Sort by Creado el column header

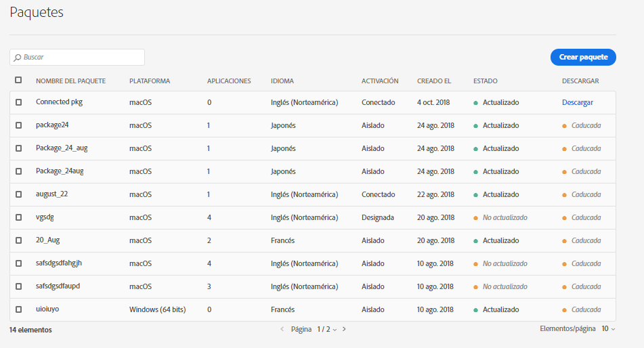pyautogui.click(x=434, y=81)
